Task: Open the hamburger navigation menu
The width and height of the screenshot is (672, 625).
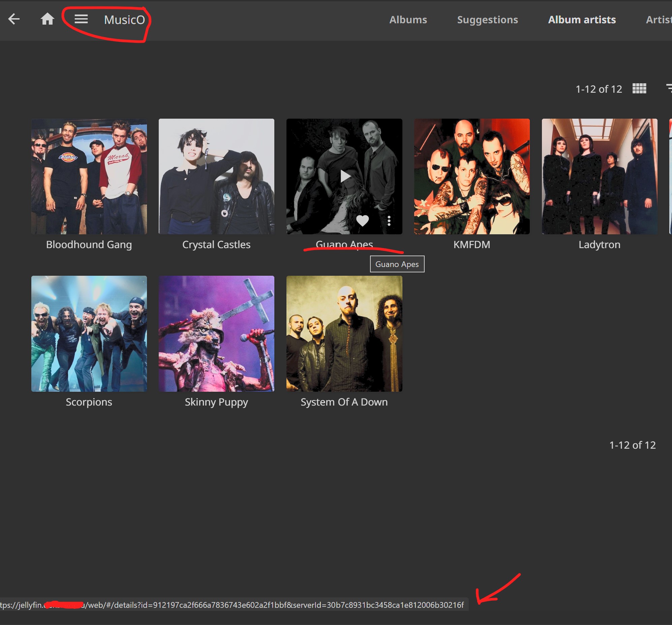Action: [81, 19]
